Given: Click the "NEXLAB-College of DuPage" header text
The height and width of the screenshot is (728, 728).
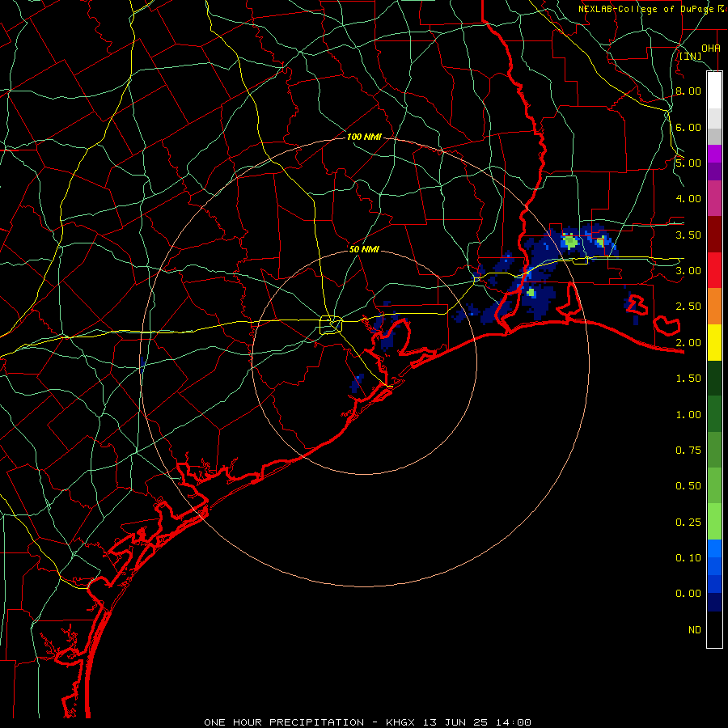Looking at the screenshot, I should [646, 9].
